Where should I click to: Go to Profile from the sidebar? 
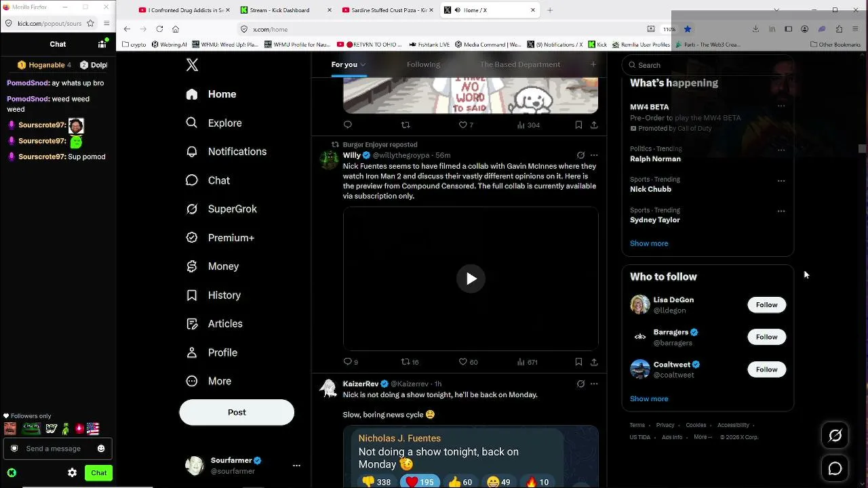click(x=212, y=352)
